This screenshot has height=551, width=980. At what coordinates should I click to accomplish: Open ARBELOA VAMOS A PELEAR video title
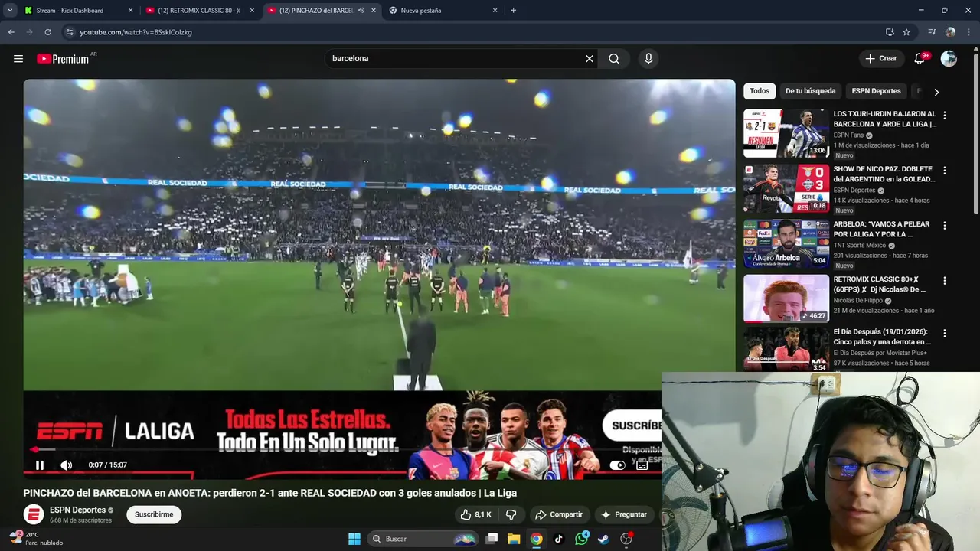pos(882,229)
